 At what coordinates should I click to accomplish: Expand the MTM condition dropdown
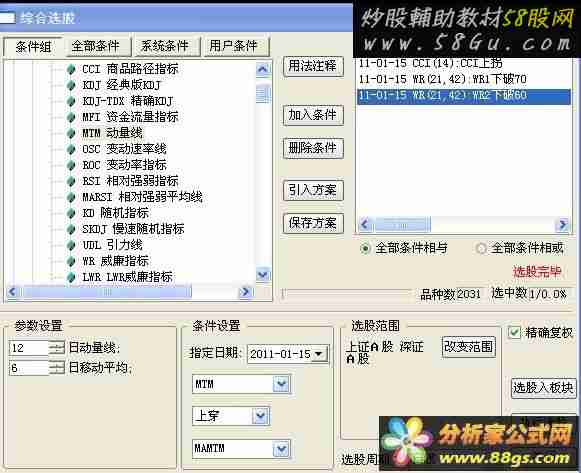[281, 384]
